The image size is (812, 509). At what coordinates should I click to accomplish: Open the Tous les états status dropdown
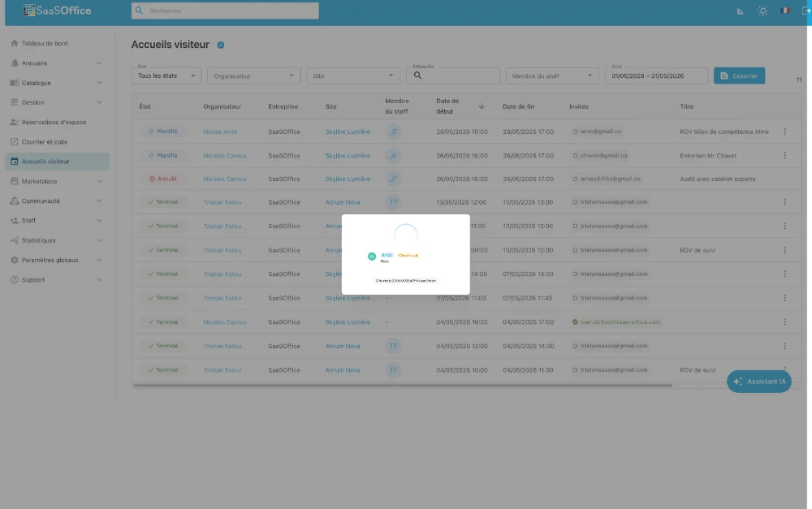166,75
